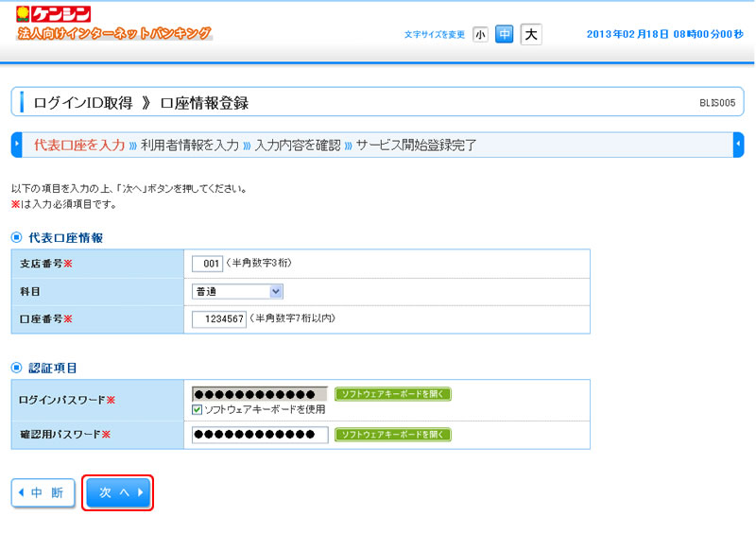
Task: Set font size to medium (中)
Action: click(505, 35)
